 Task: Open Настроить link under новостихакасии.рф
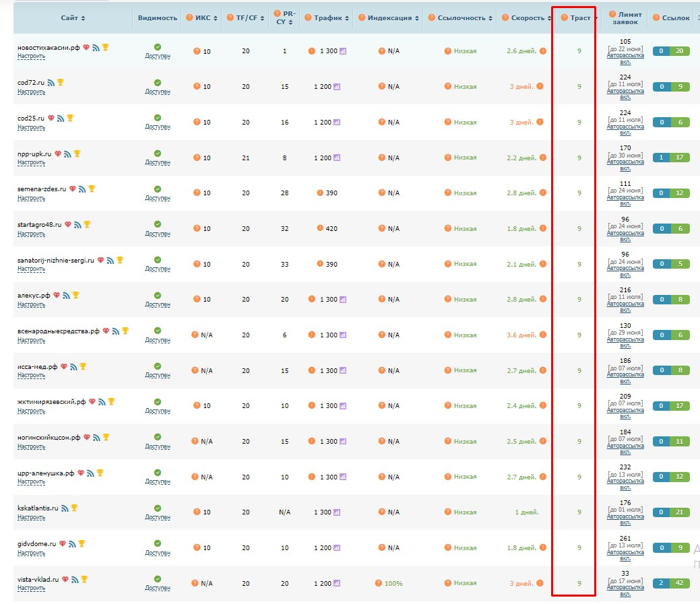[31, 56]
